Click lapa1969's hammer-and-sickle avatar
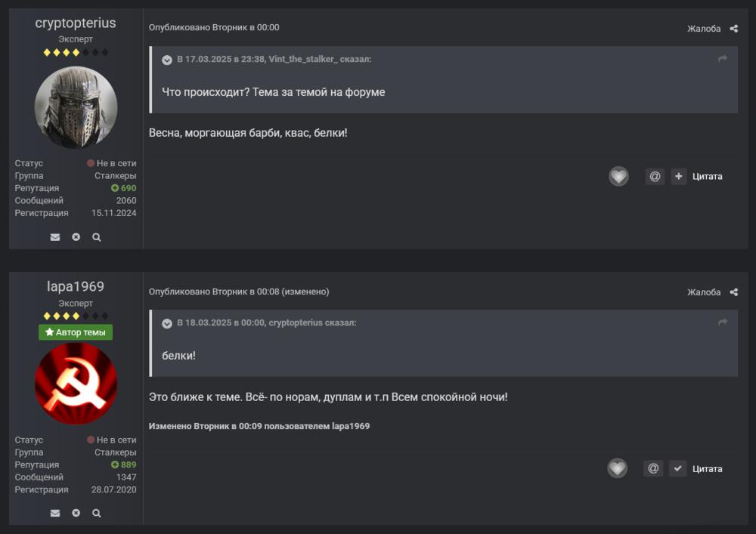 point(76,384)
